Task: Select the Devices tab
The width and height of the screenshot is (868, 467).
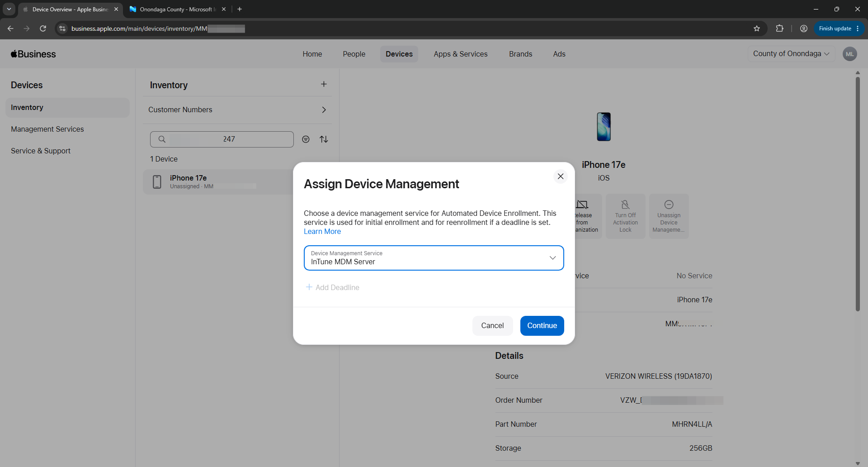Action: pos(399,54)
